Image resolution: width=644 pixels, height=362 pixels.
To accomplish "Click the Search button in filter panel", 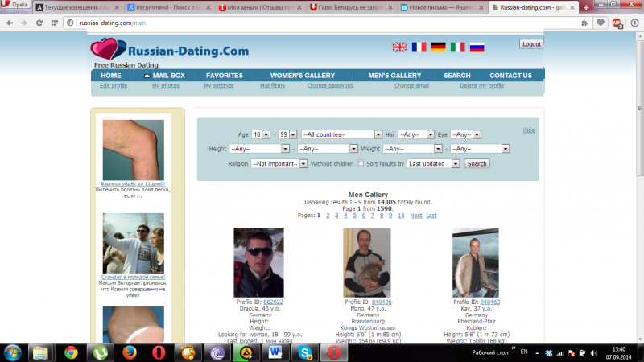I will (477, 164).
